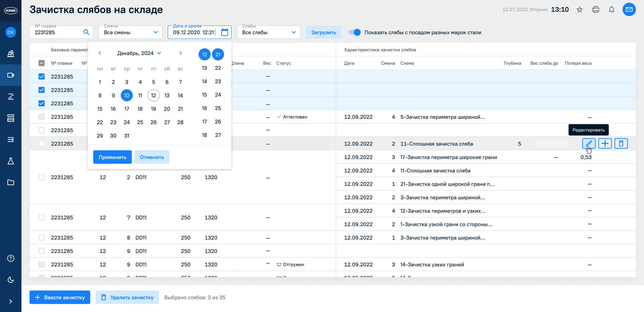Select day 31 in the calendar
This screenshot has width=644, height=312.
click(x=127, y=136)
